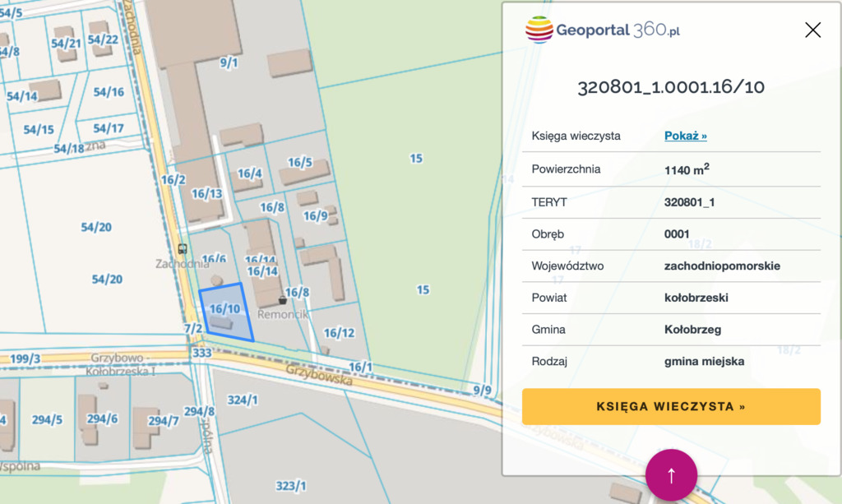This screenshot has height=504, width=842.
Task: Click parcel label 294/7
Action: pos(164,421)
